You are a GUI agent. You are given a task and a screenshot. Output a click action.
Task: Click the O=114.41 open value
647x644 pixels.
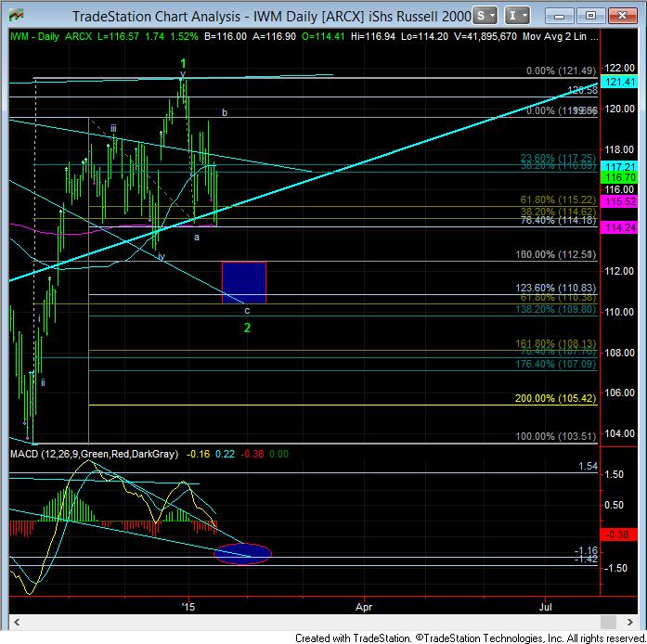point(323,36)
